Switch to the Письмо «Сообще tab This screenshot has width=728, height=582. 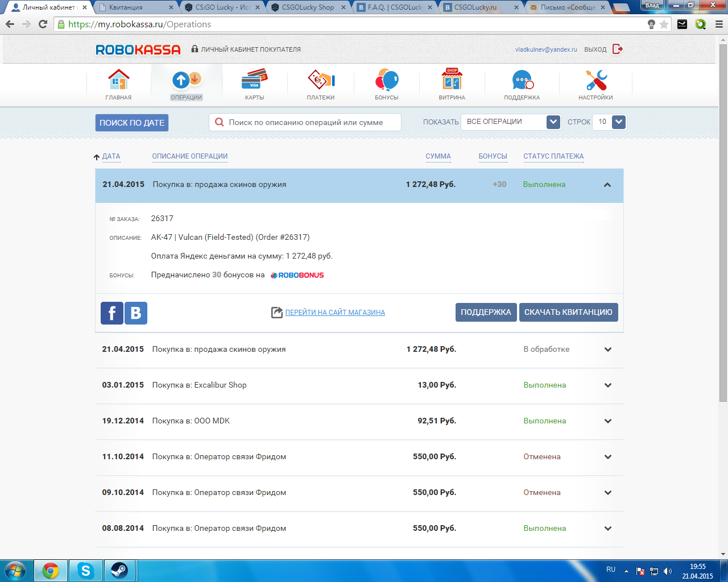[568, 7]
